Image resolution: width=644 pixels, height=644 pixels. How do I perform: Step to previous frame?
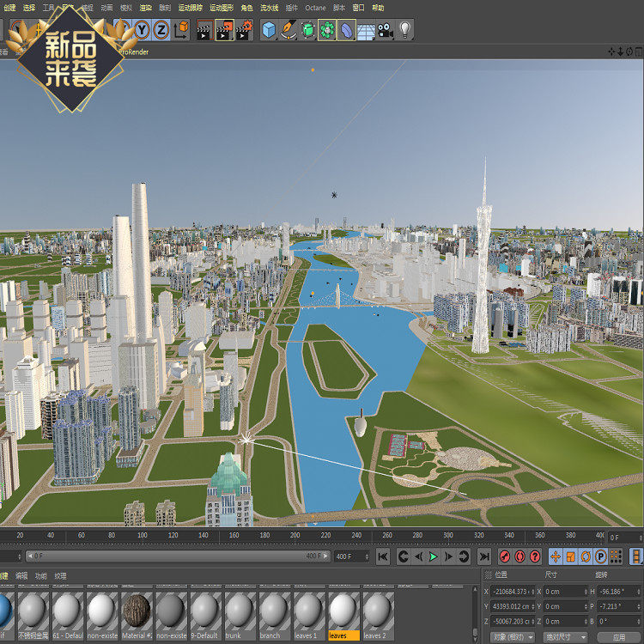pos(418,557)
